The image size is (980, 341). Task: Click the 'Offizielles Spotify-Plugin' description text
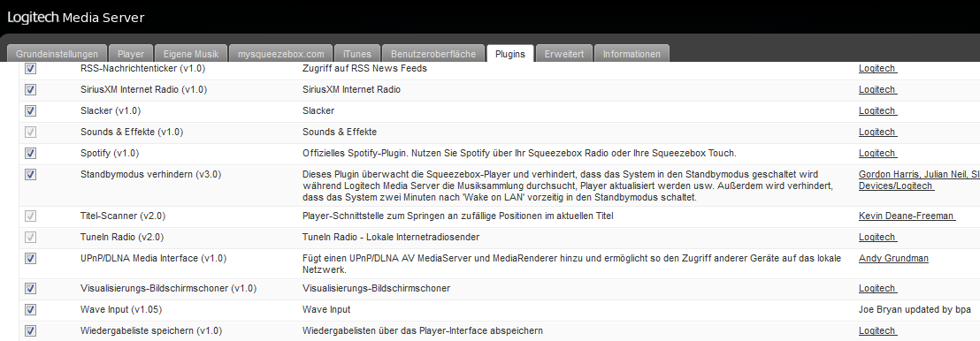click(520, 153)
